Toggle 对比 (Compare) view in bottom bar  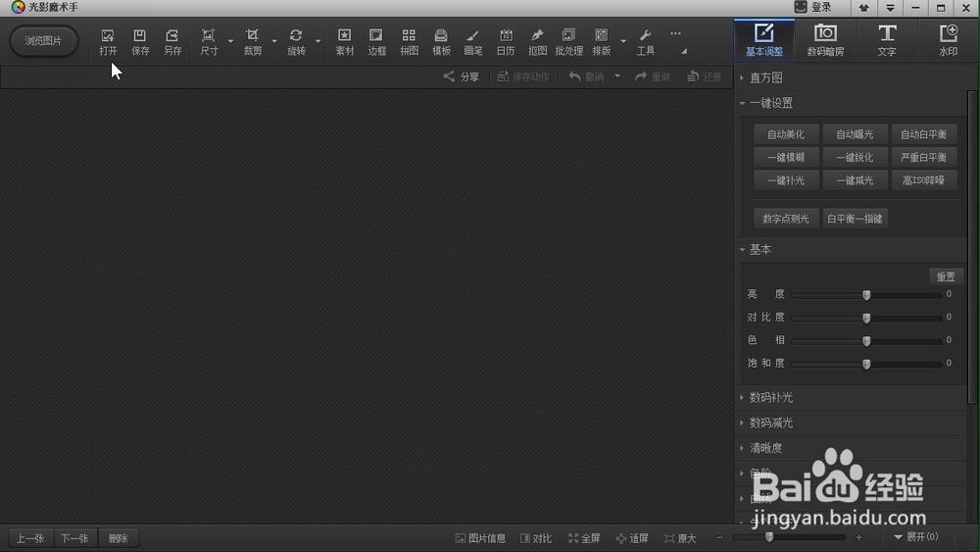click(x=536, y=538)
